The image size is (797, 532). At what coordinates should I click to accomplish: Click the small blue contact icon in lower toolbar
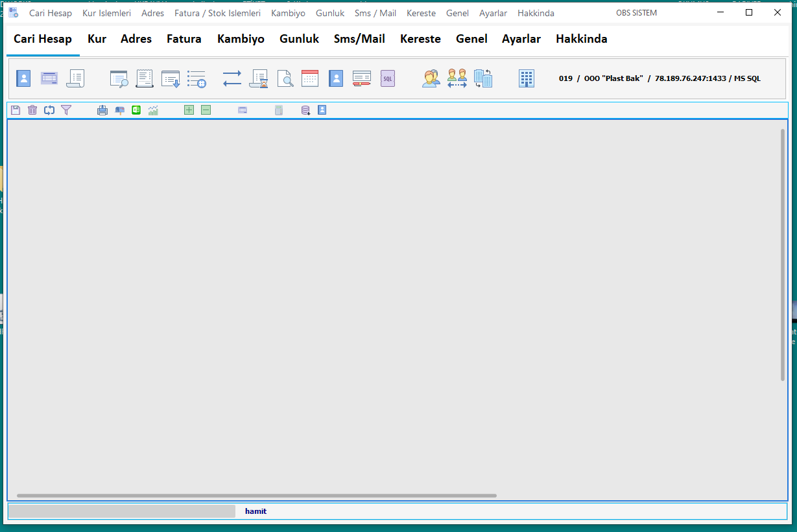tap(322, 110)
